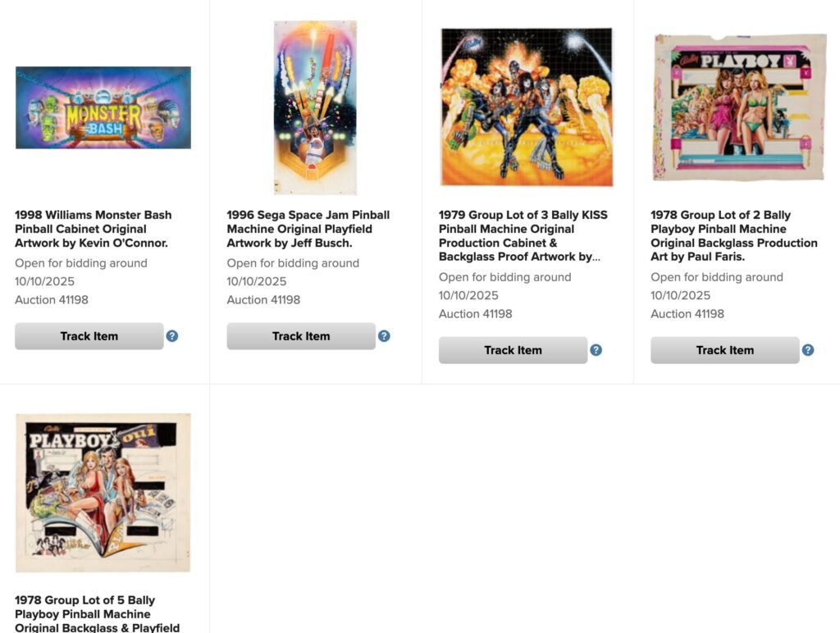Screen dimensions: 840x633
Task: Open the Playboy group lot of 5 image
Action: (103, 493)
